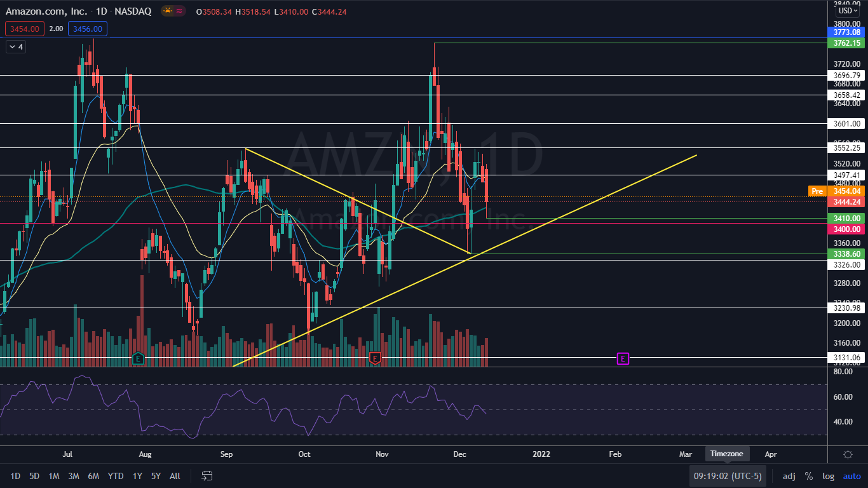Click the red 3444.24 last price label

pos(847,201)
